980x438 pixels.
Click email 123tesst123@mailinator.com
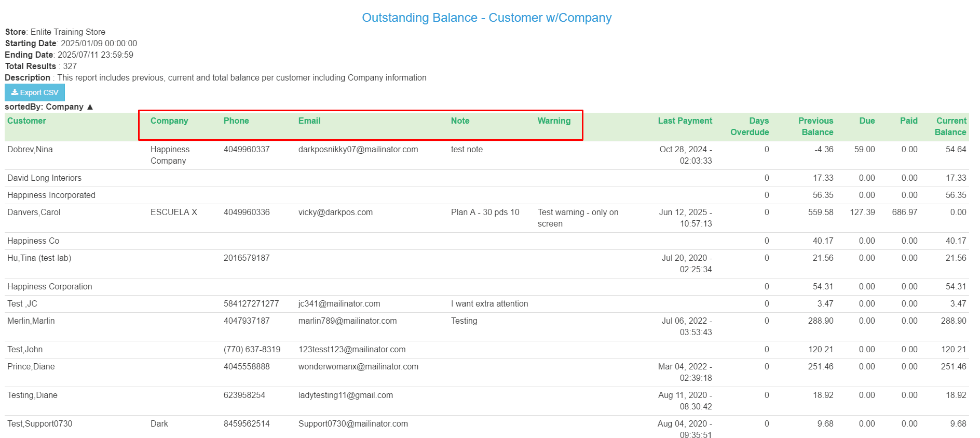tap(352, 349)
